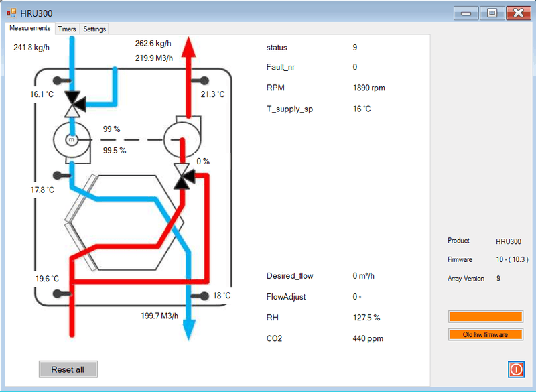Click the 99 % fan value
The width and height of the screenshot is (536, 392).
(x=111, y=129)
